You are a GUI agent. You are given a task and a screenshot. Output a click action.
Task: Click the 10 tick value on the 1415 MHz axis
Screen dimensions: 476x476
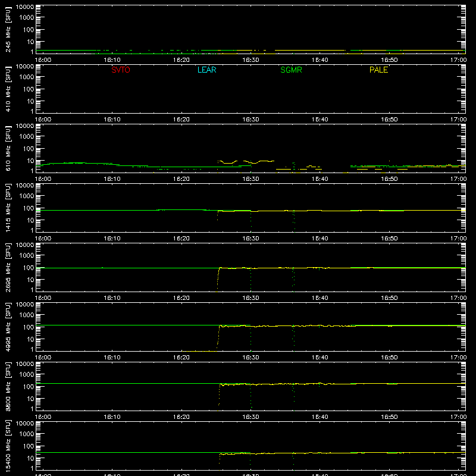click(30, 220)
